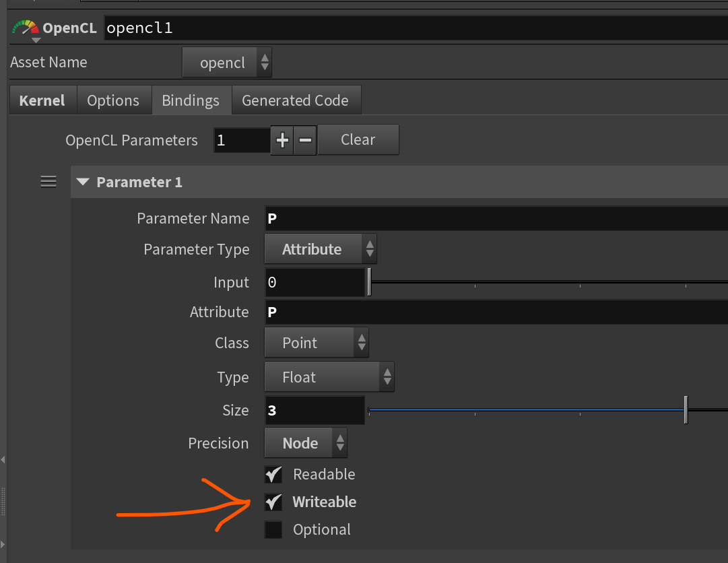Open the Generated Code tab
The height and width of the screenshot is (563, 728).
tap(295, 100)
